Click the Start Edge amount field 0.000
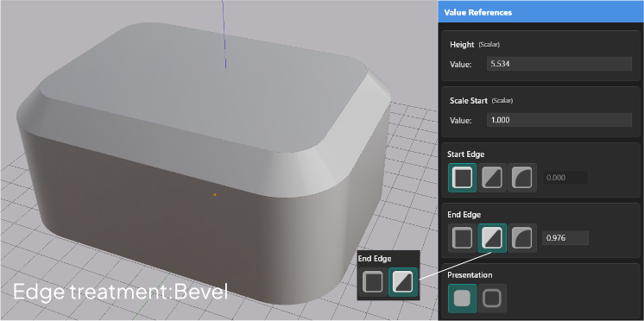This screenshot has height=321, width=644. 565,178
